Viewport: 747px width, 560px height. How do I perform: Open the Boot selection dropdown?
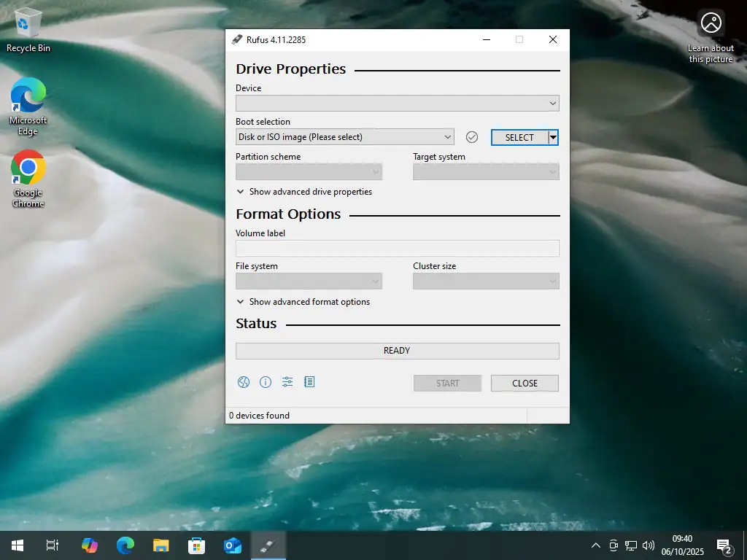(x=344, y=137)
